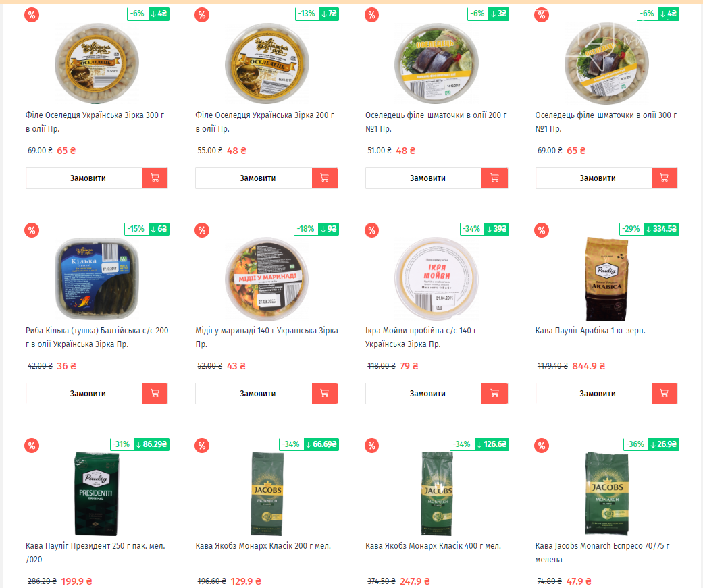The width and height of the screenshot is (703, 588).
Task: Click Замовити for Риба Кілька Балтійська
Action: (84, 393)
